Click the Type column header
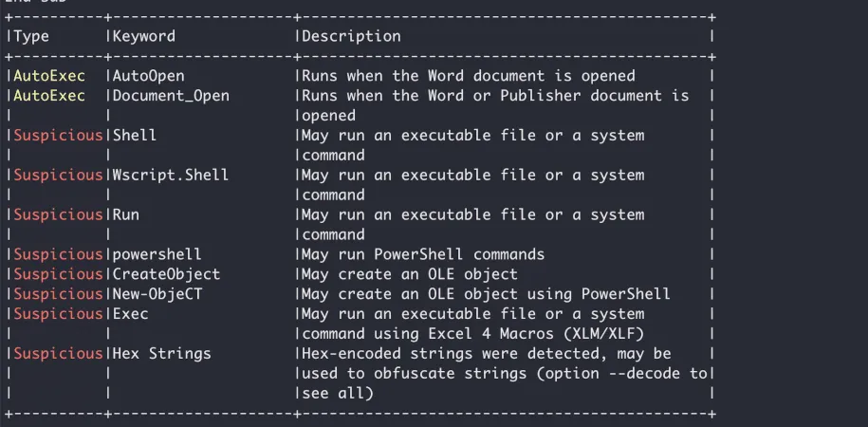The height and width of the screenshot is (427, 868). (x=31, y=37)
